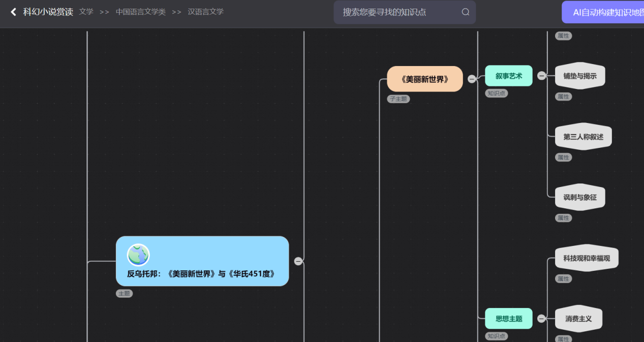The width and height of the screenshot is (644, 342).
Task: Select 汉语言文学 breadcrumb item
Action: point(205,12)
